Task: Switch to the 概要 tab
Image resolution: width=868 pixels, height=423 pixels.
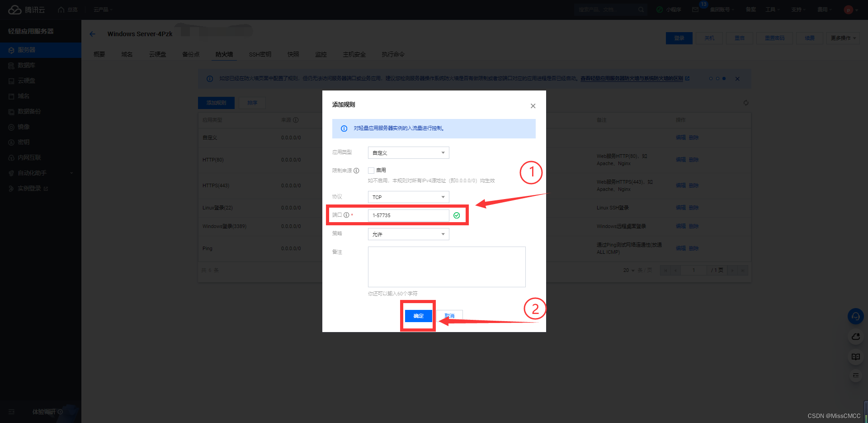Action: pos(99,54)
